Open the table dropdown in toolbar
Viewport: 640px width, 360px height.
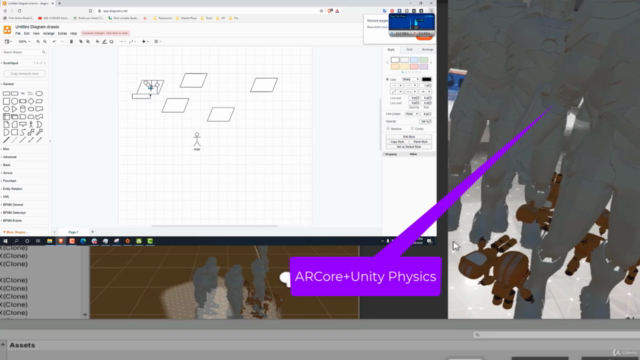[x=158, y=42]
